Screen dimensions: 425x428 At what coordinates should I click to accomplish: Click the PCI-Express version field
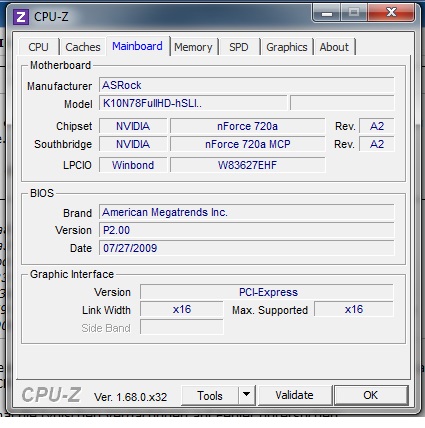267,292
